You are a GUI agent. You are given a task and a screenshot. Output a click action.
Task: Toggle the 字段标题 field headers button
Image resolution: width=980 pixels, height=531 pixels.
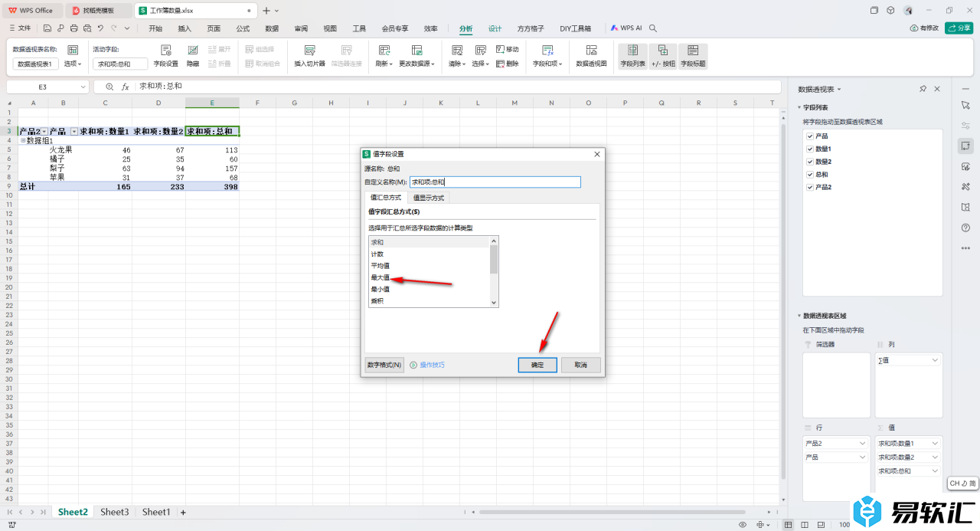tap(693, 56)
